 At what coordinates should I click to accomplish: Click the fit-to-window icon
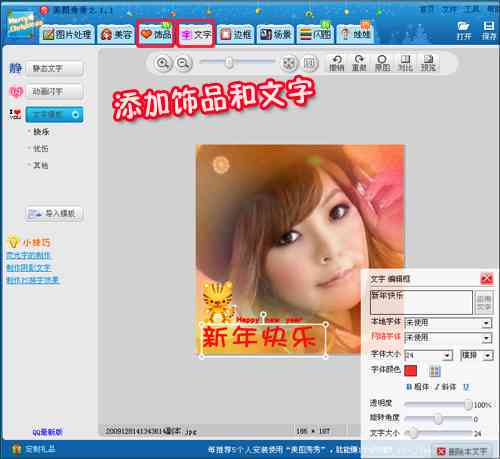pyautogui.click(x=289, y=63)
